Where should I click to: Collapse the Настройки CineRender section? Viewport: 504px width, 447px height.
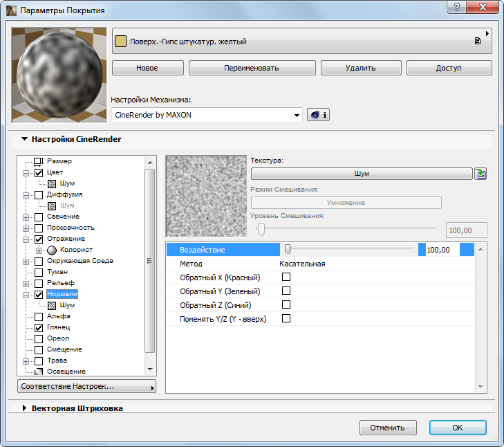tap(24, 139)
